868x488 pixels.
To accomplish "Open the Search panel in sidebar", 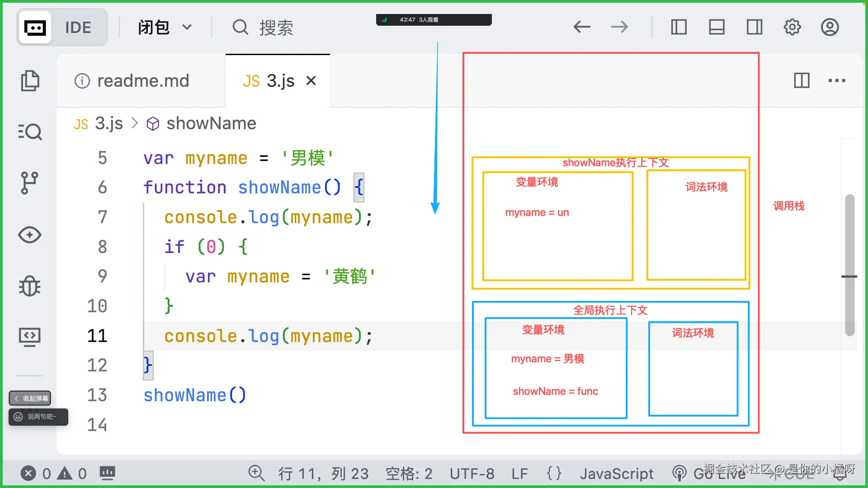I will 30,131.
